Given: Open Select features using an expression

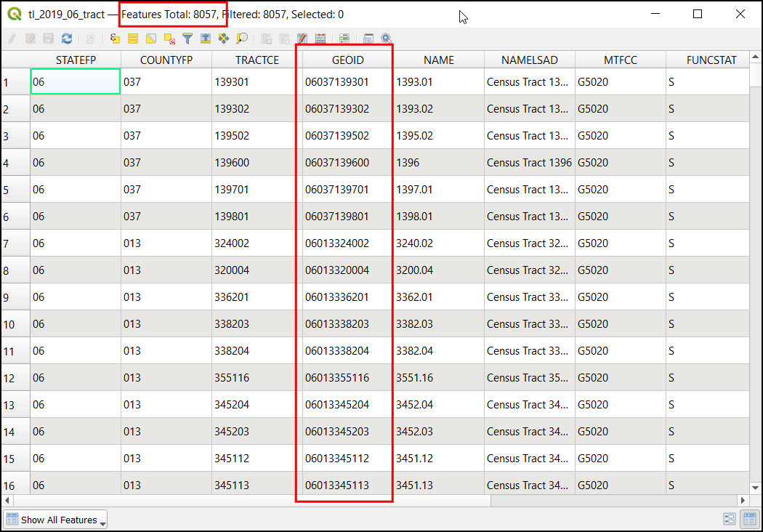Looking at the screenshot, I should (115, 39).
